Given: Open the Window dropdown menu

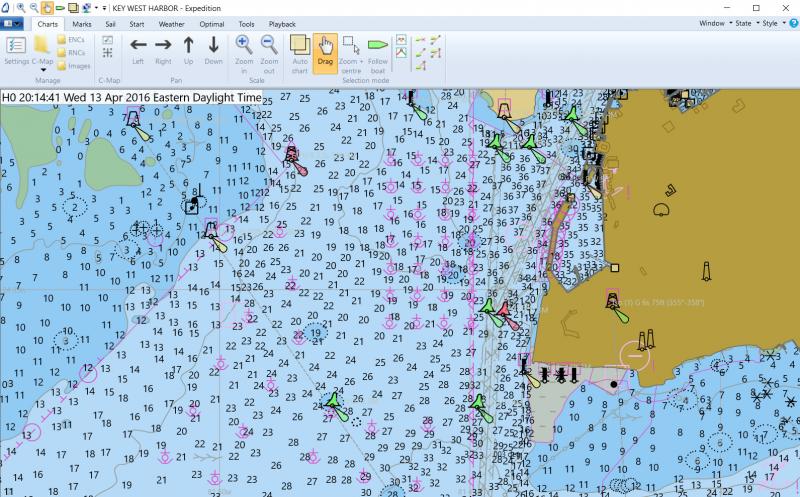Looking at the screenshot, I should coord(714,22).
